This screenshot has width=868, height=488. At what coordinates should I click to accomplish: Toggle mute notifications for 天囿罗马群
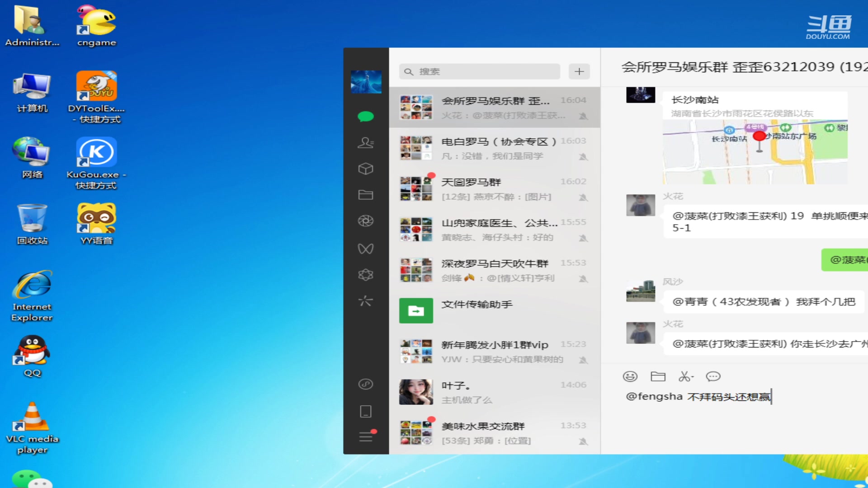pyautogui.click(x=584, y=197)
